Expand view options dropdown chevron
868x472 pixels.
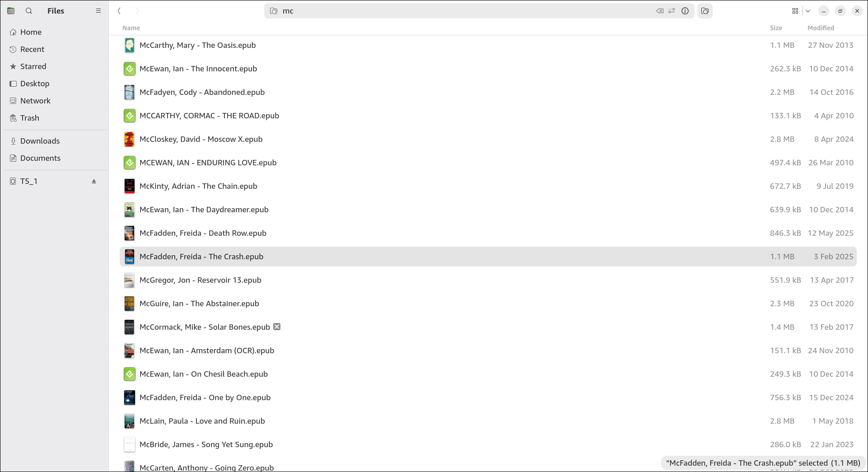click(808, 11)
